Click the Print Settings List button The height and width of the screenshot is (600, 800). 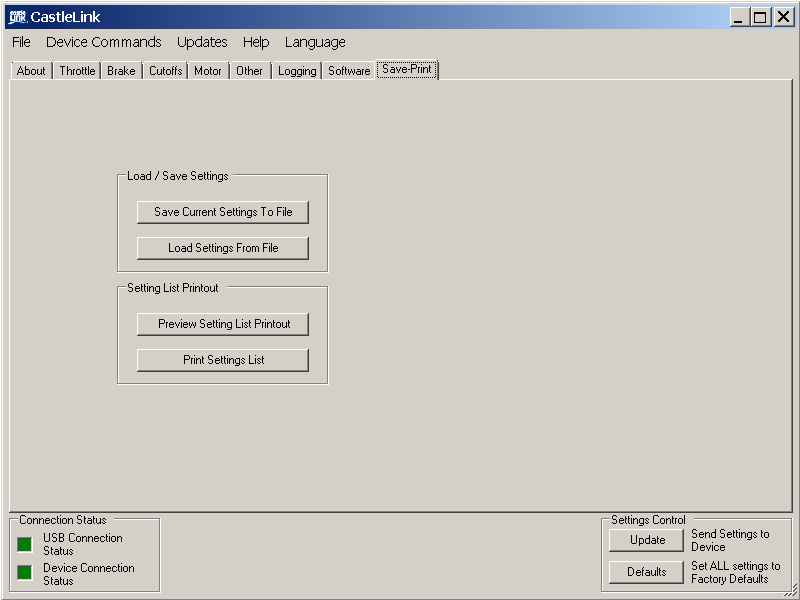pos(223,360)
